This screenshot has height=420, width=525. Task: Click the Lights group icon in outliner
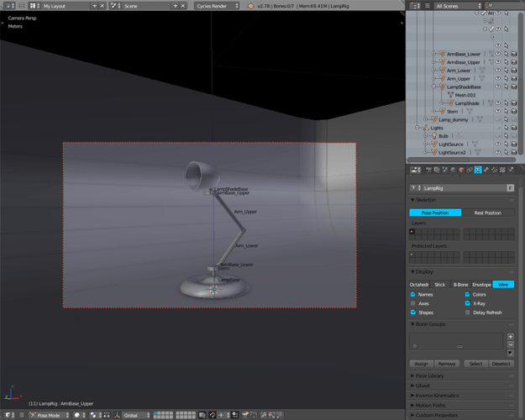click(426, 128)
